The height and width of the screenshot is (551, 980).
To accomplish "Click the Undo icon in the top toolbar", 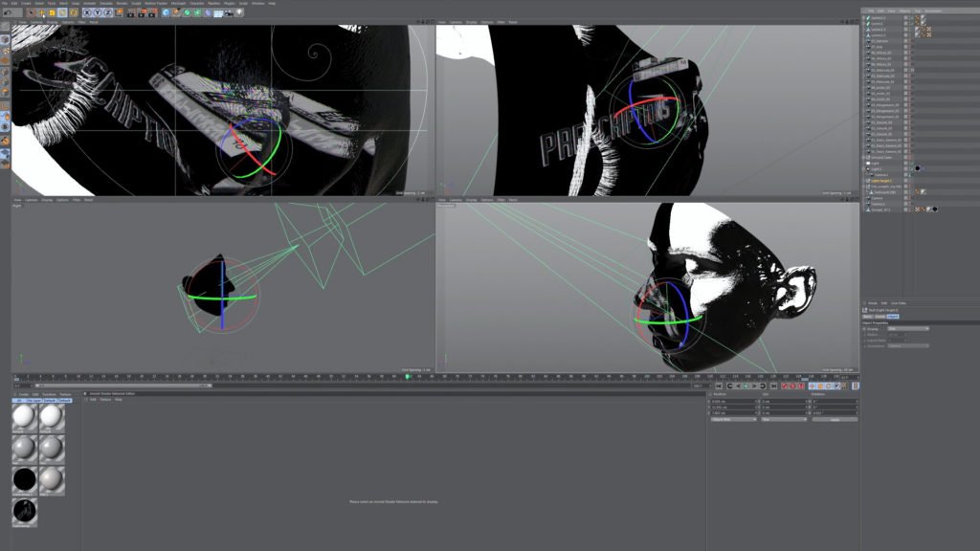I will tap(7, 12).
